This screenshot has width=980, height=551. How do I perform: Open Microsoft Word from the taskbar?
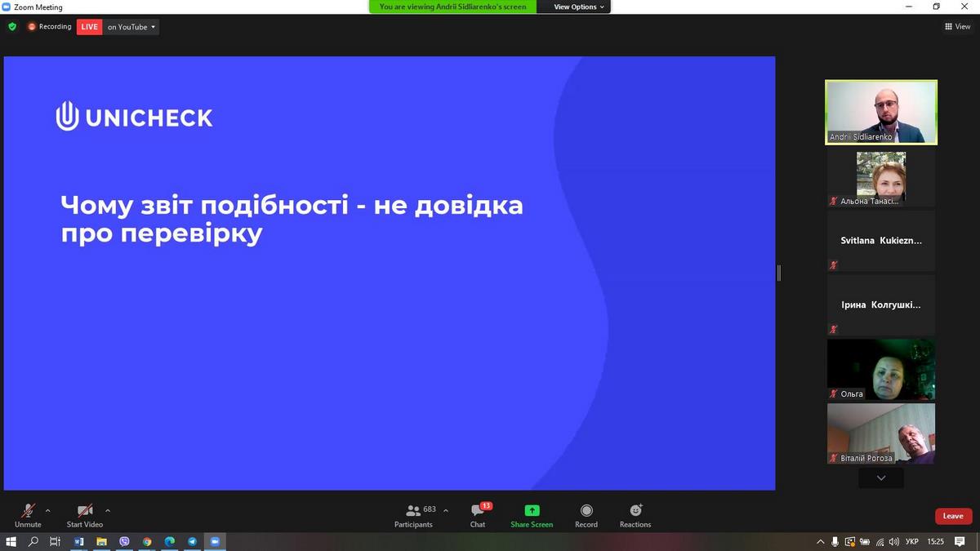[79, 541]
